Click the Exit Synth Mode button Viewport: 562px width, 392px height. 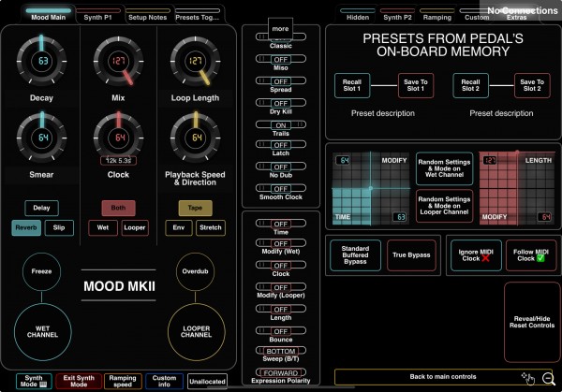79,382
